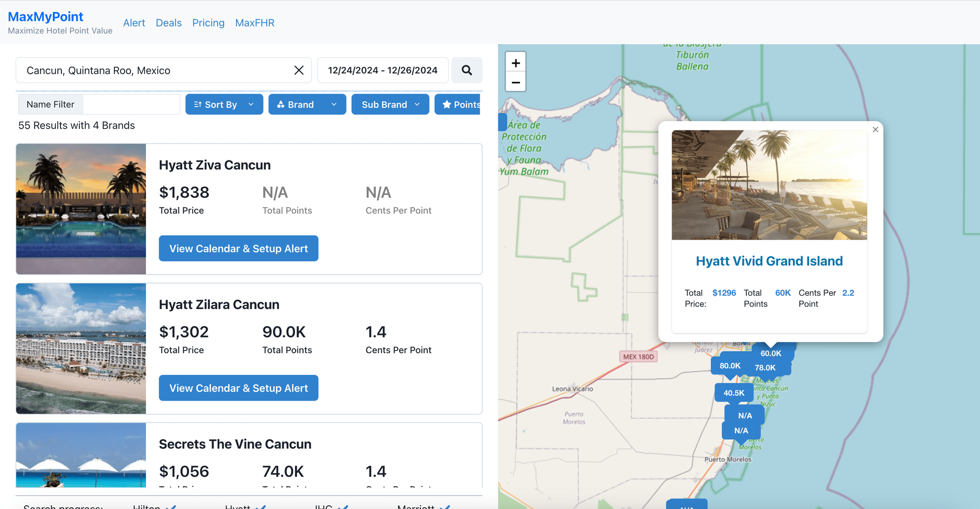Click the 55 Results with 4 Brands text

(x=76, y=126)
